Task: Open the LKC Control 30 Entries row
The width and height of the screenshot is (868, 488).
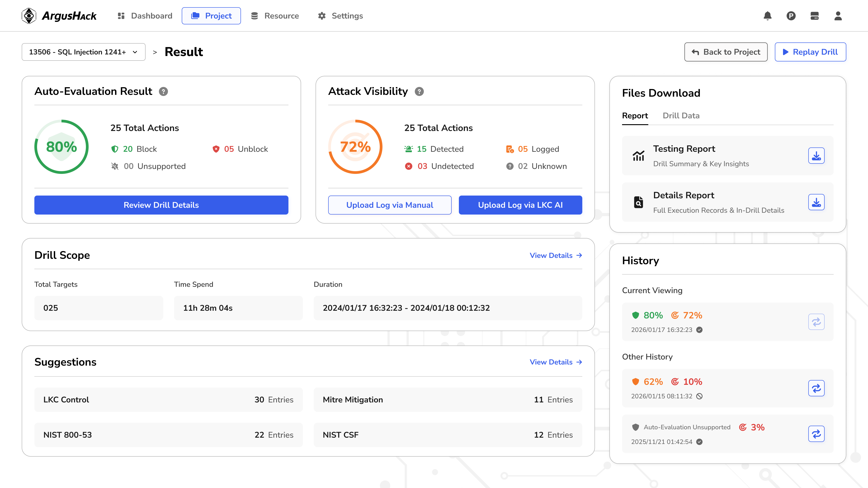Action: [168, 400]
